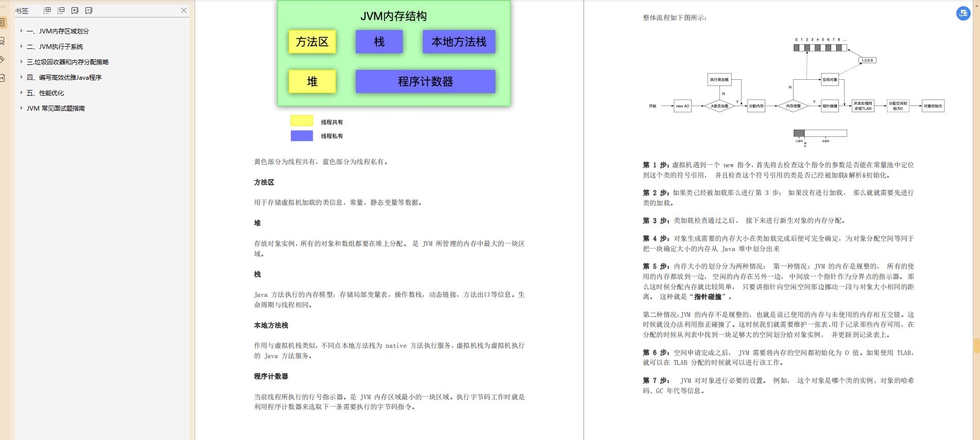Screen dimensions: 980x440
Task: Expand the 一、JVM内存区域划分 bookmark arrow
Action: click(x=21, y=31)
